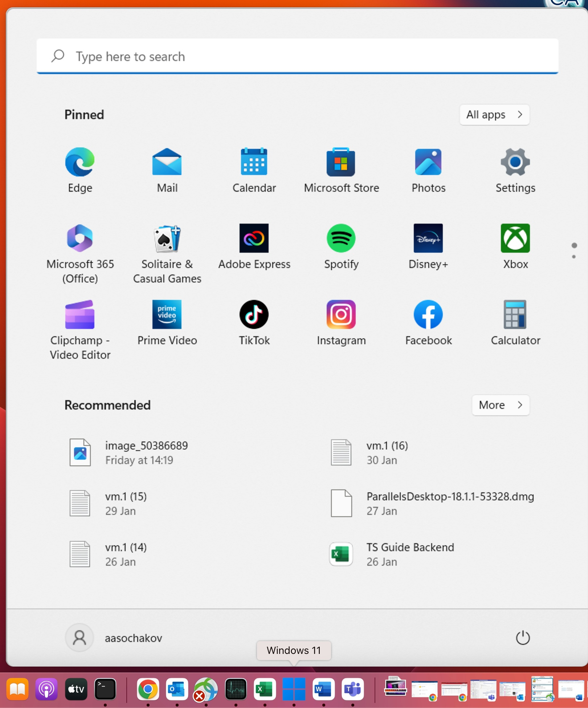Show more Recommended items
Image resolution: width=588 pixels, height=708 pixels.
(500, 405)
